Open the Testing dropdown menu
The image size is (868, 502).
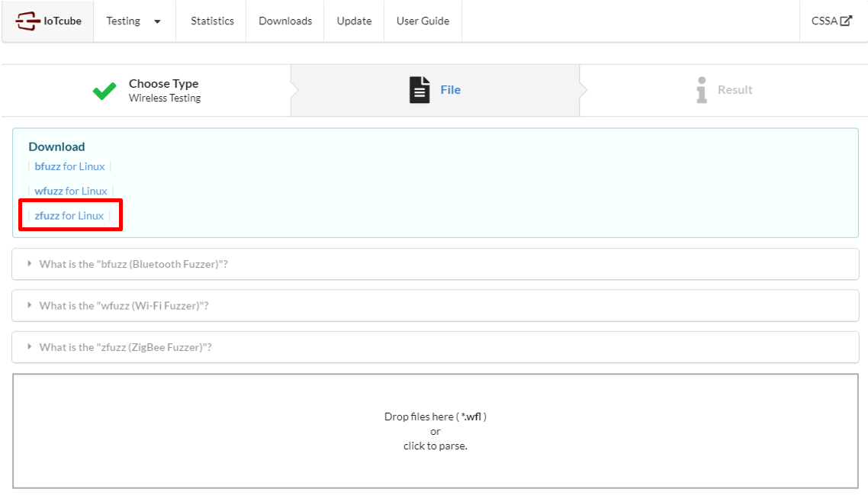(x=124, y=21)
